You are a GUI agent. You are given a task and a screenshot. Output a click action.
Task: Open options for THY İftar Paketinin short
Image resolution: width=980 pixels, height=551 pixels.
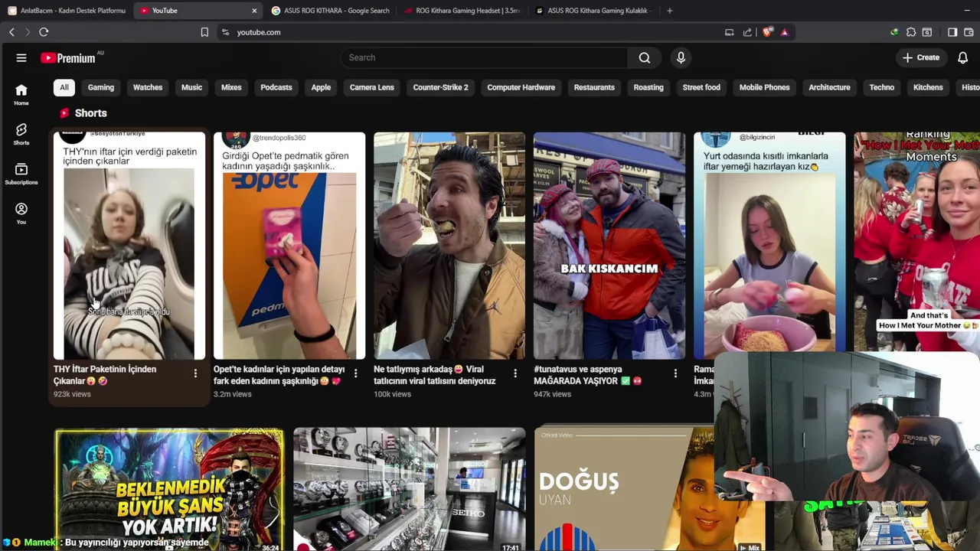[195, 373]
